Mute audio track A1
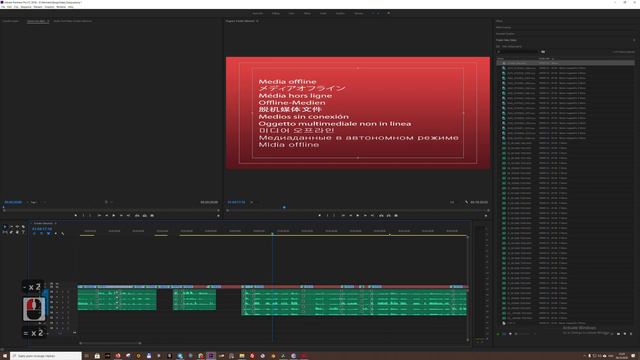The width and height of the screenshot is (640, 360). click(57, 292)
